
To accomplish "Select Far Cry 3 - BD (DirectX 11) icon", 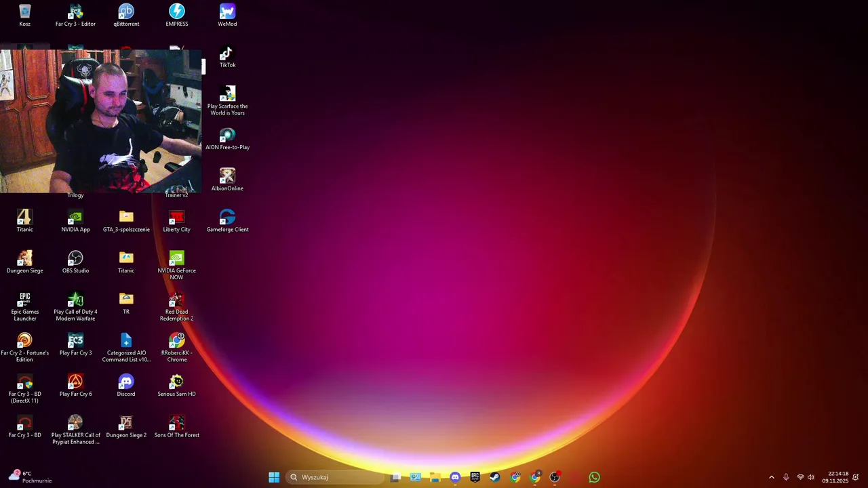I will point(24,390).
